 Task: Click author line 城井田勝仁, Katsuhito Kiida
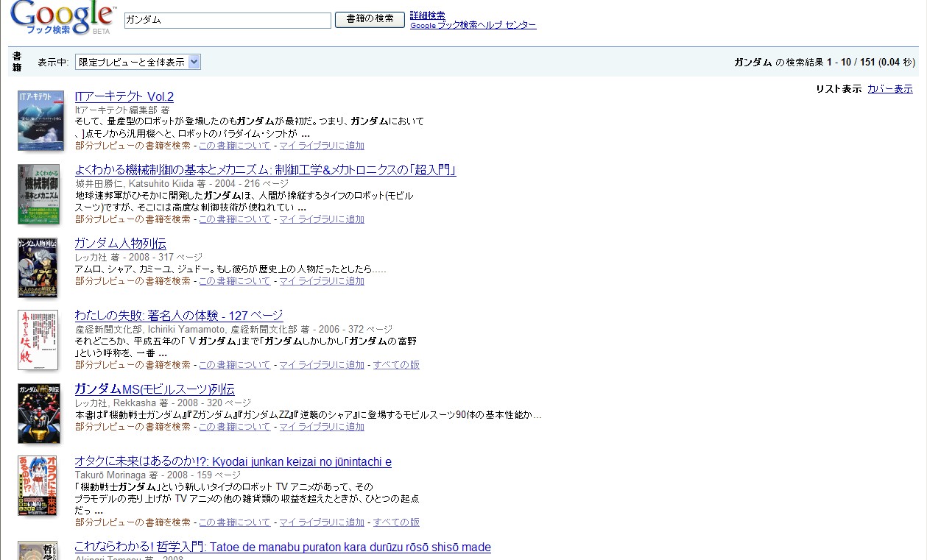(182, 183)
